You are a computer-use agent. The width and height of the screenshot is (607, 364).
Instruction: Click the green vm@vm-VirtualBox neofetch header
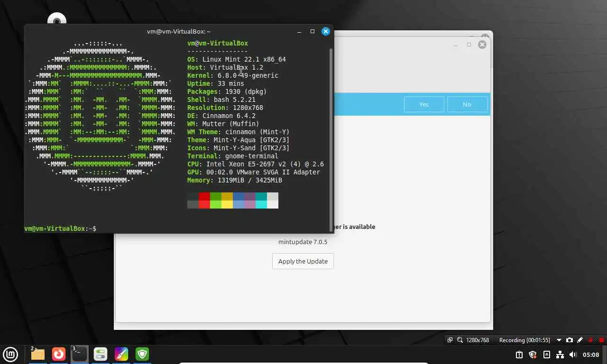(218, 43)
